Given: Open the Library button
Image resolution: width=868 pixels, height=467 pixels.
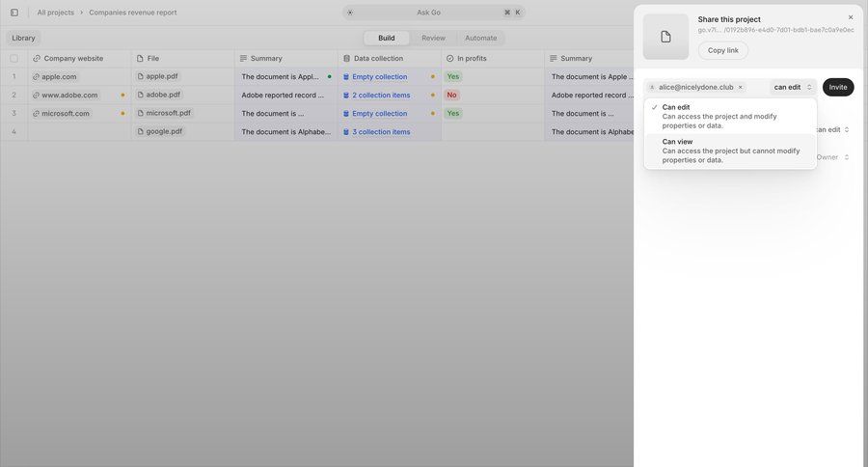Looking at the screenshot, I should (23, 38).
